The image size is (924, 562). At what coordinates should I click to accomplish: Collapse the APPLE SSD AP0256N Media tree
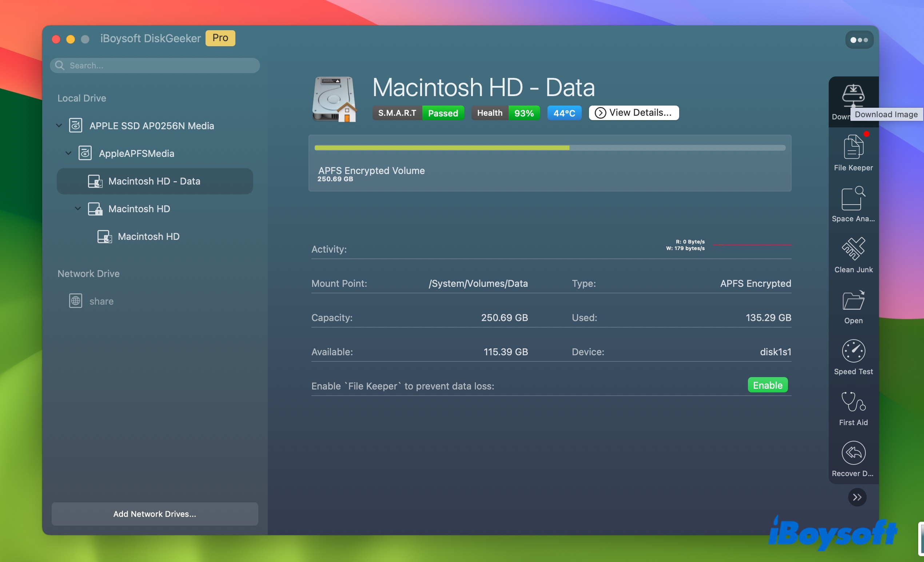click(59, 125)
